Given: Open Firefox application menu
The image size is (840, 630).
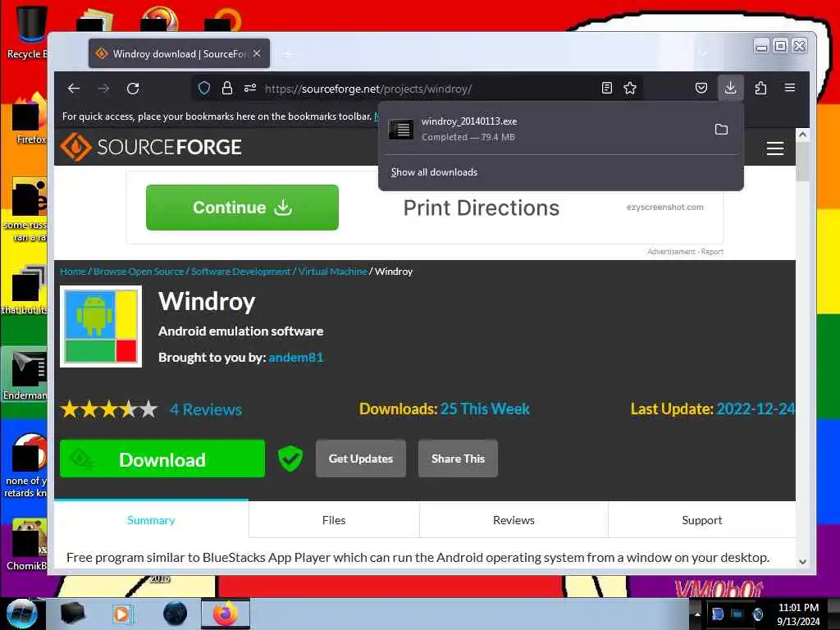Looking at the screenshot, I should click(790, 88).
